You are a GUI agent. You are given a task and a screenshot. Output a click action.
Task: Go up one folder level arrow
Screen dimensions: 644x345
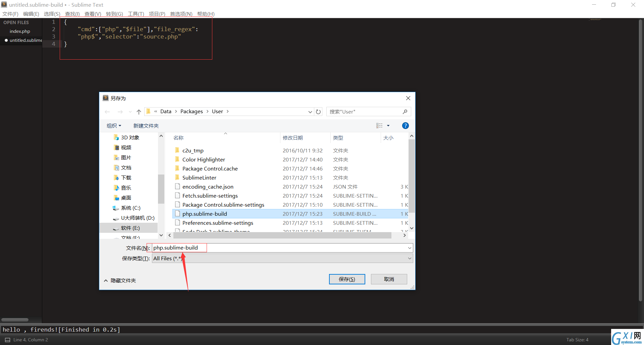[x=139, y=112]
